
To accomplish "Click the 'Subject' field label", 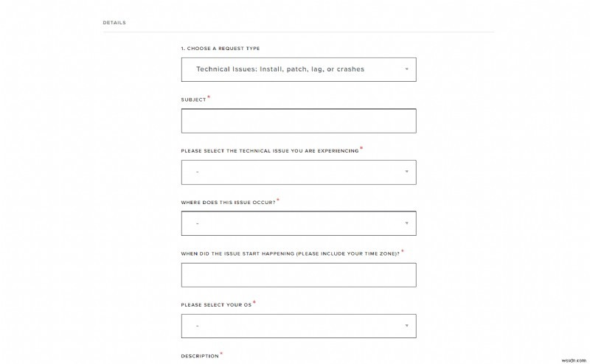I will pyautogui.click(x=193, y=99).
